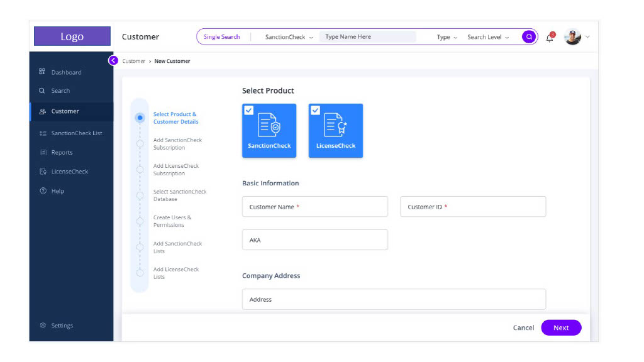The width and height of the screenshot is (644, 362).
Task: Expand the profile menu chevron
Action: 588,37
